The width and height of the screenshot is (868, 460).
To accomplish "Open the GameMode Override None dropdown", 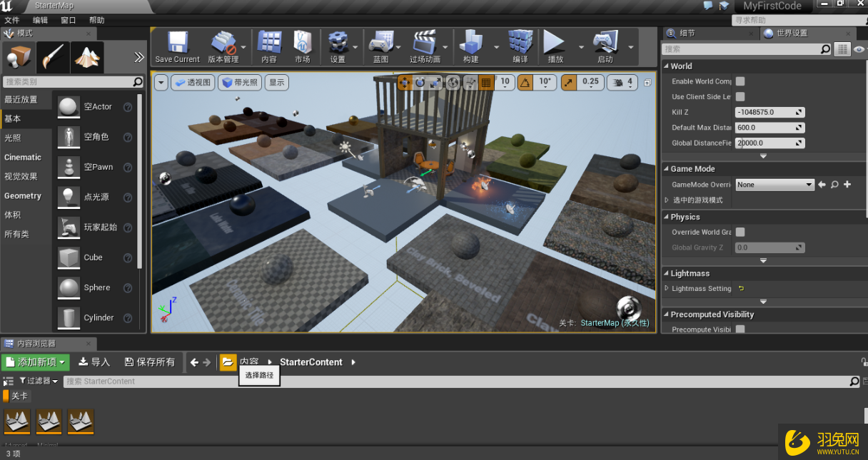I will (x=775, y=184).
